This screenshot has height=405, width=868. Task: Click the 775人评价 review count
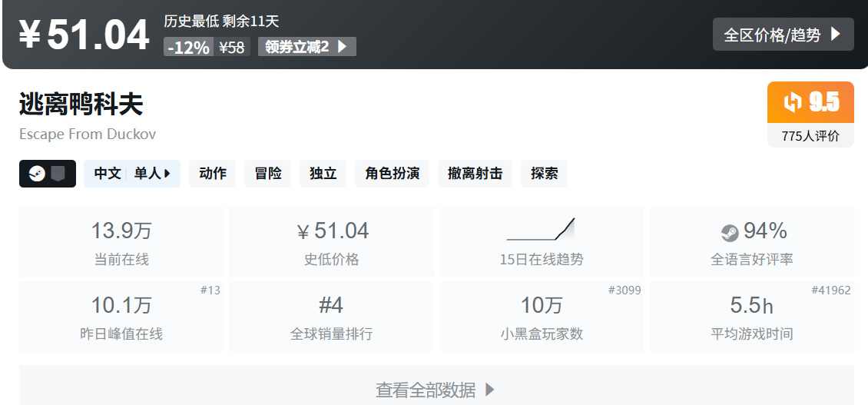click(x=810, y=136)
